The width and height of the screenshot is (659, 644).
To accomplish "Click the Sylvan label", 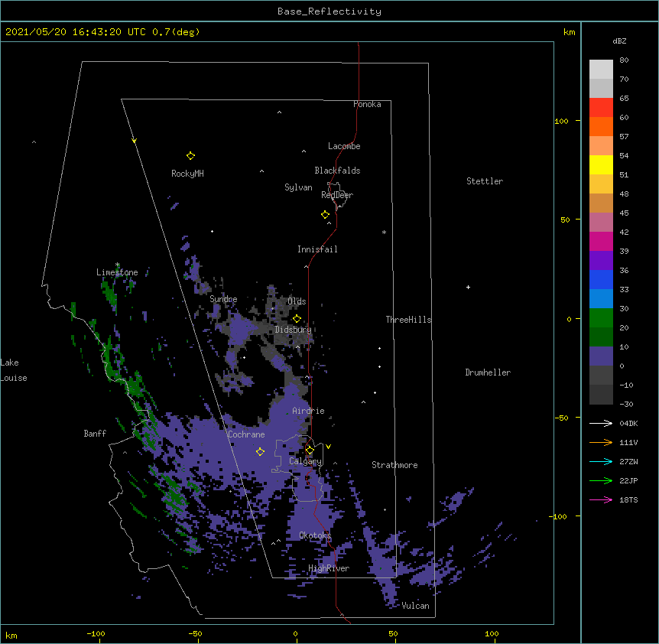I will 298,187.
